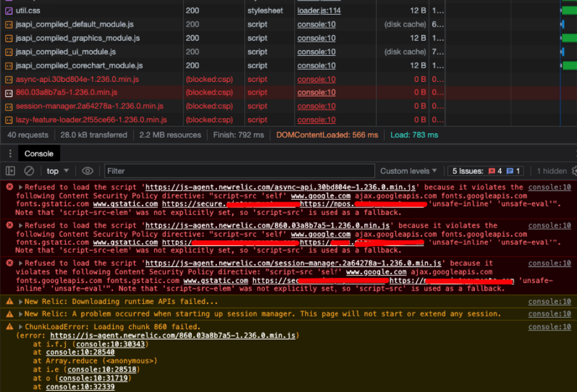577x392 pixels.
Task: Create a live expression with the eye icon
Action: pos(87,171)
